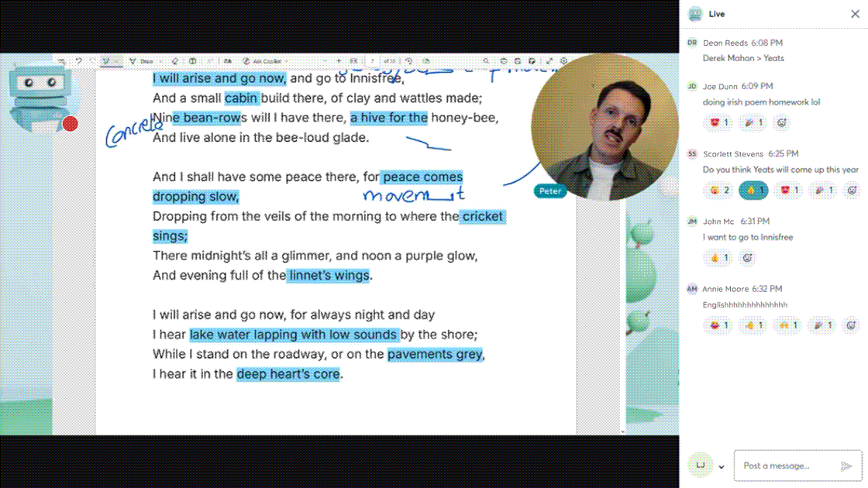The image size is (868, 488).
Task: Add emoji reaction to Scarlett Stevens' message
Action: (852, 191)
